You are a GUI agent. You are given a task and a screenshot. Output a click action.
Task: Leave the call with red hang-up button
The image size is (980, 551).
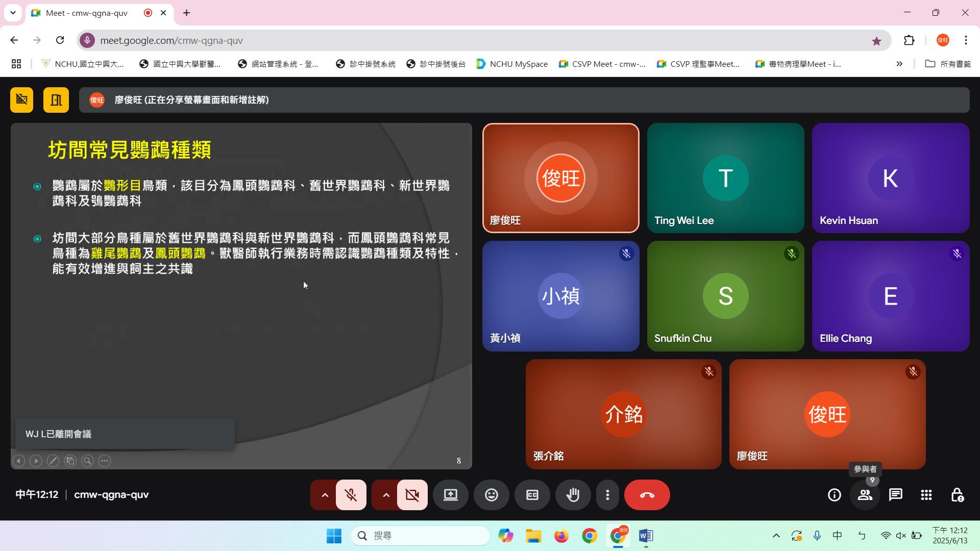(647, 495)
